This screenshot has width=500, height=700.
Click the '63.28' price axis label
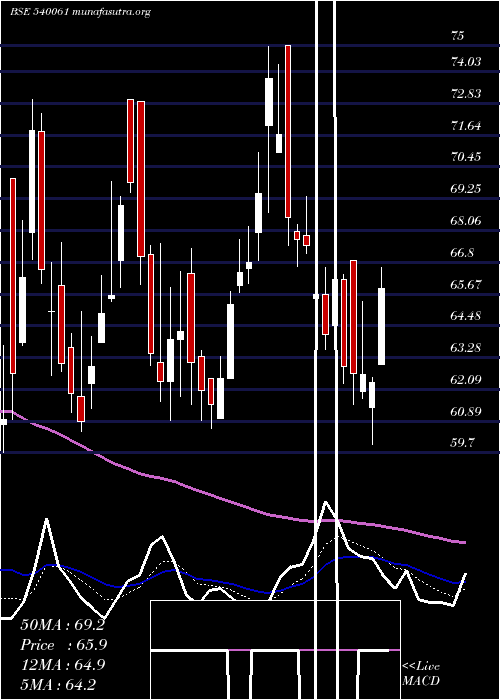[x=466, y=348]
